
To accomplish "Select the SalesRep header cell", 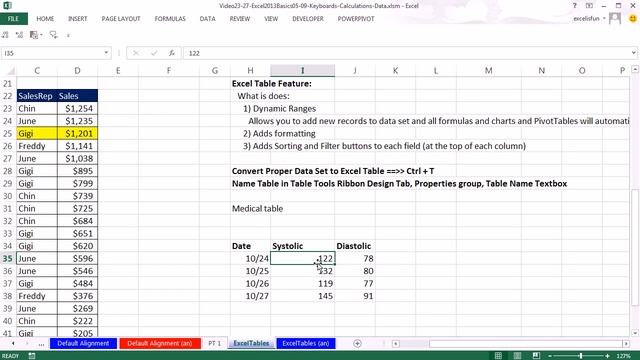I will (x=37, y=96).
